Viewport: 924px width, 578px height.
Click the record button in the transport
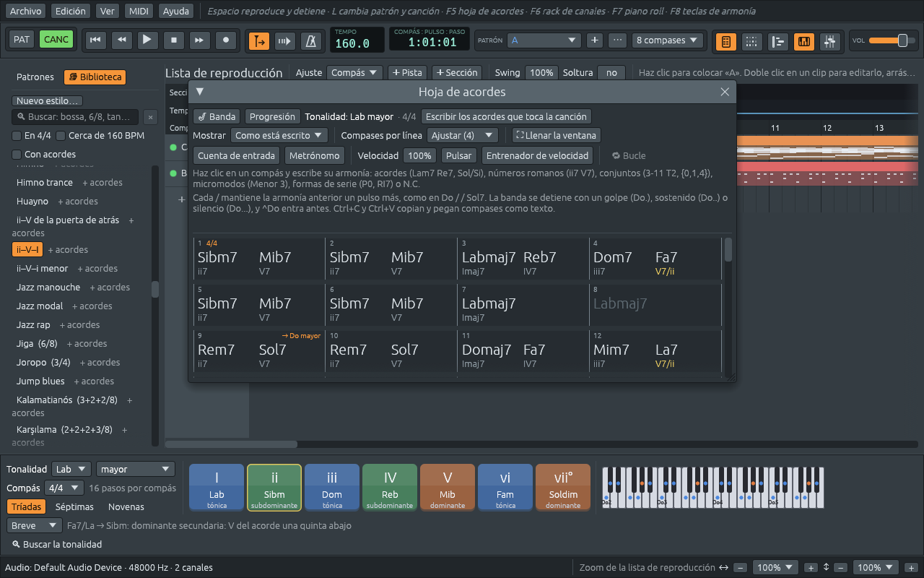point(226,40)
